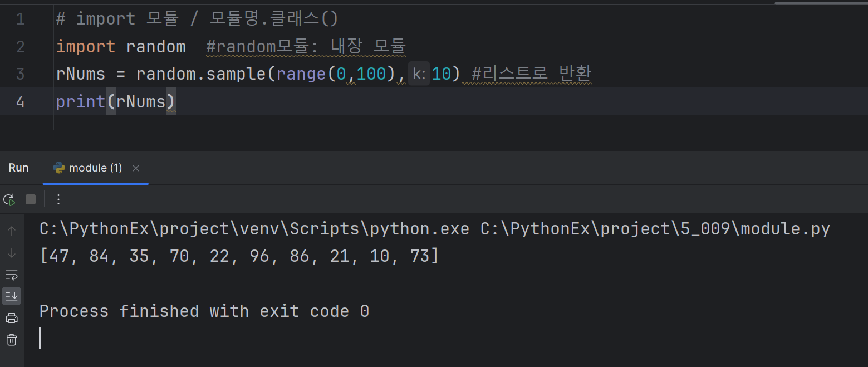Go up the stack trace
Screen dimensions: 868x367
(x=12, y=231)
